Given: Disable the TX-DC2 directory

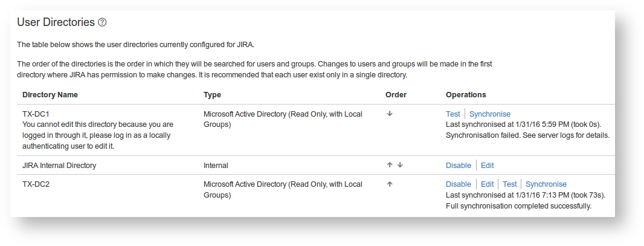Looking at the screenshot, I should click(x=458, y=184).
